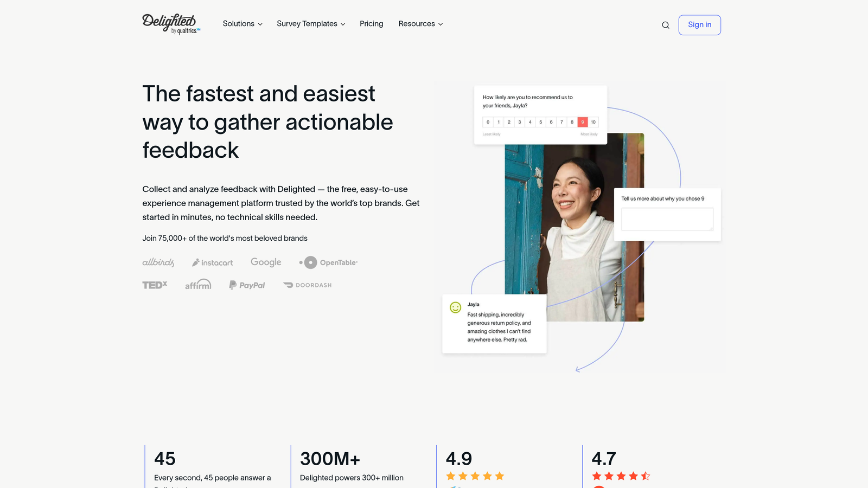The image size is (868, 488).
Task: Click the smiley face icon on Jayla's review
Action: (x=455, y=306)
